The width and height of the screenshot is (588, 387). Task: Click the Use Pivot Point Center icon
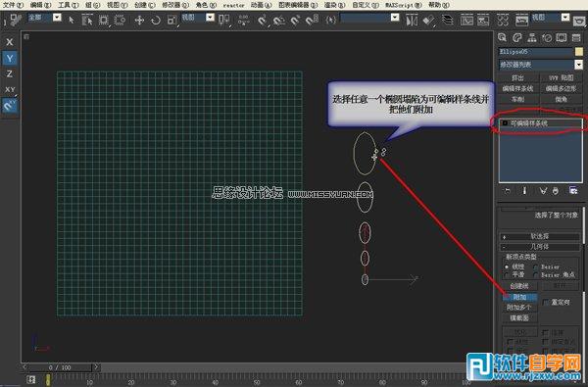click(224, 20)
